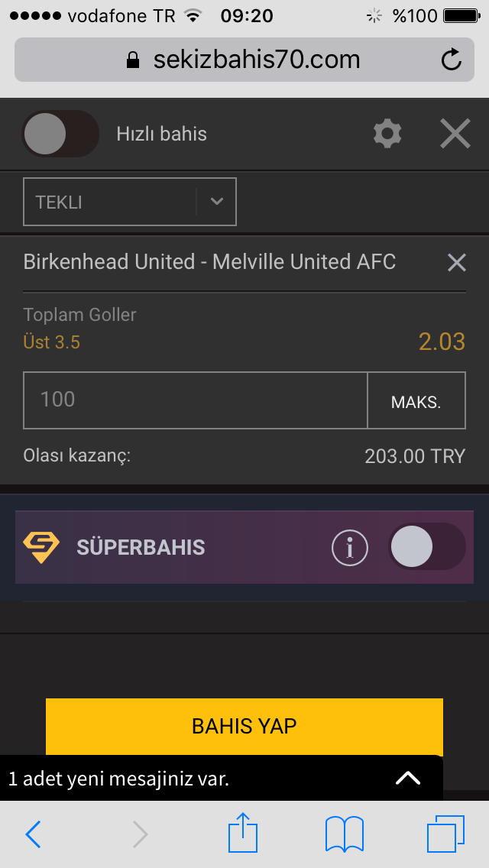Image resolution: width=489 pixels, height=868 pixels.
Task: Open the new message notification text
Action: point(119,779)
